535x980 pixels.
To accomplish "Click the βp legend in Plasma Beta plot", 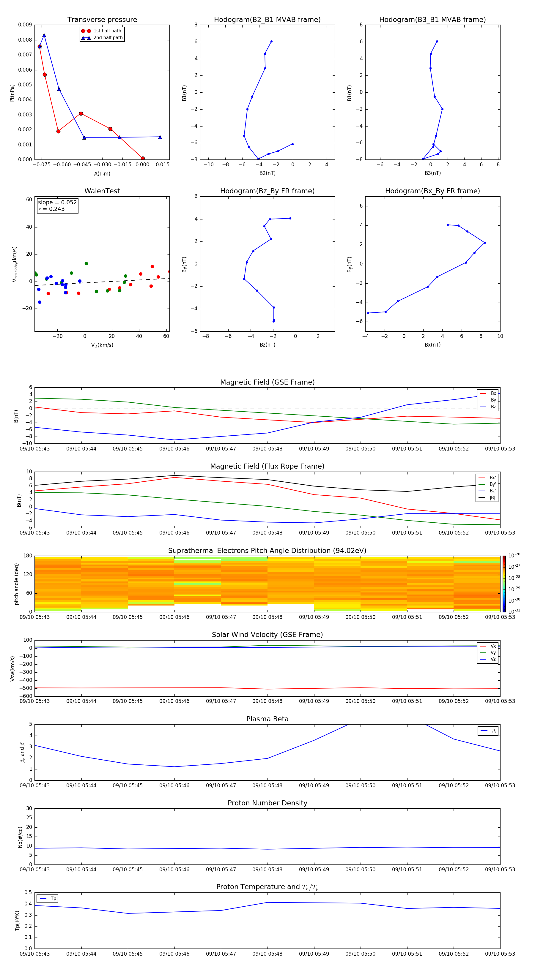I will click(x=488, y=731).
